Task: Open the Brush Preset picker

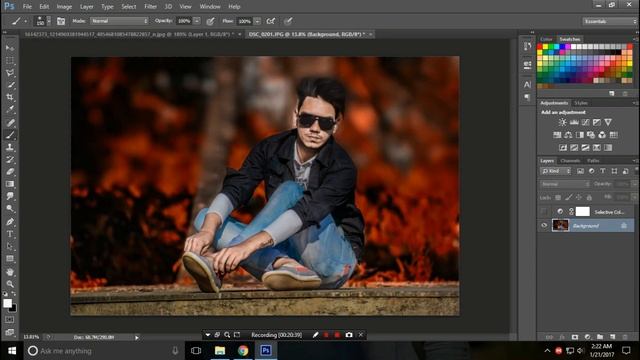Action: pyautogui.click(x=43, y=21)
